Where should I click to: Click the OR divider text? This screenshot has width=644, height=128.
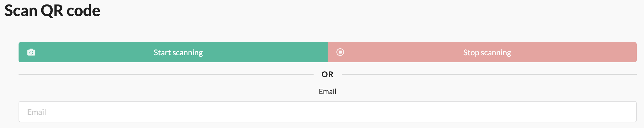click(x=327, y=74)
